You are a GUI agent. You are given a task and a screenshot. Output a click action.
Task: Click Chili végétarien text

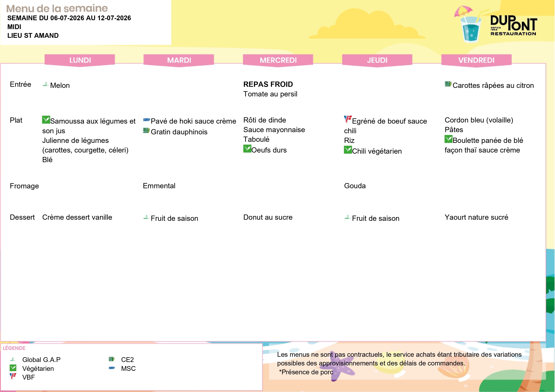point(377,151)
